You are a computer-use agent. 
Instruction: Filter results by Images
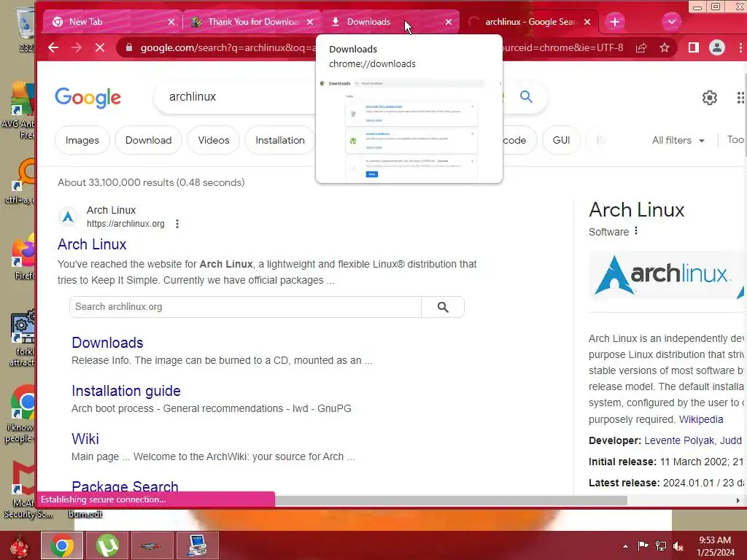pyautogui.click(x=82, y=141)
